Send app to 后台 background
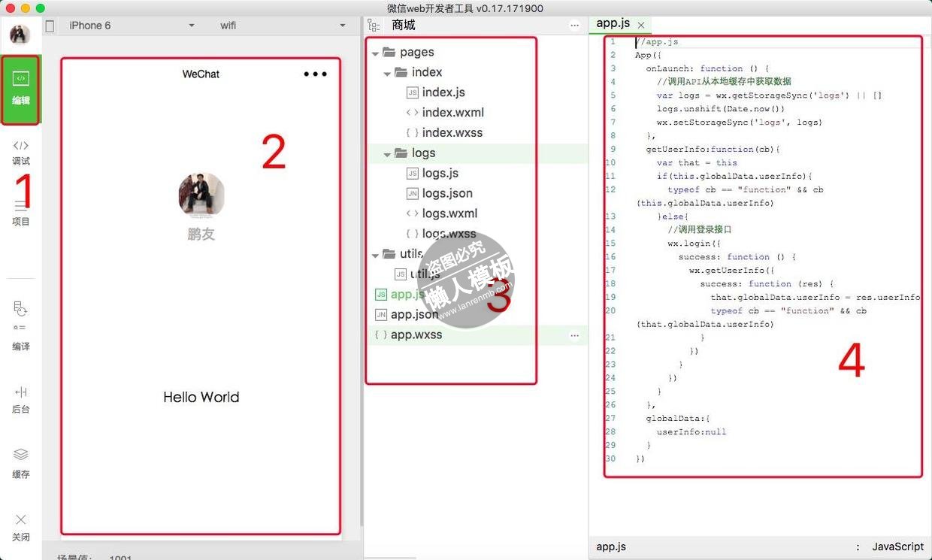The width and height of the screenshot is (932, 560). pyautogui.click(x=21, y=400)
